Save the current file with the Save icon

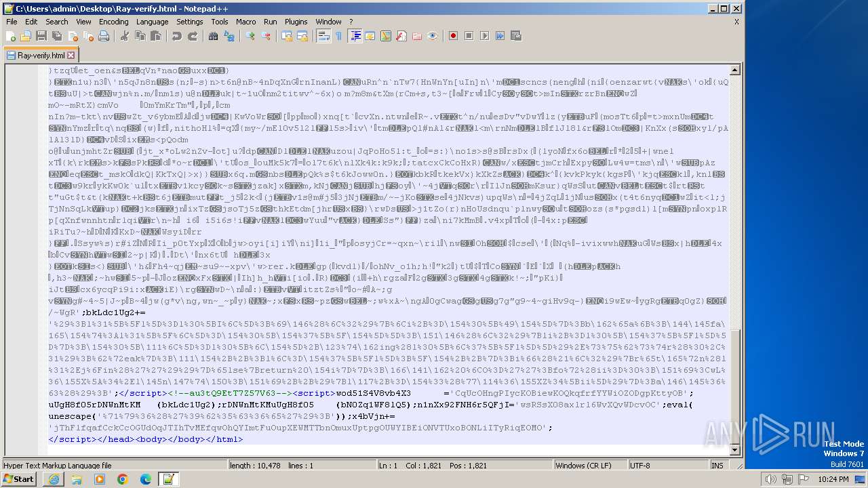click(x=41, y=36)
